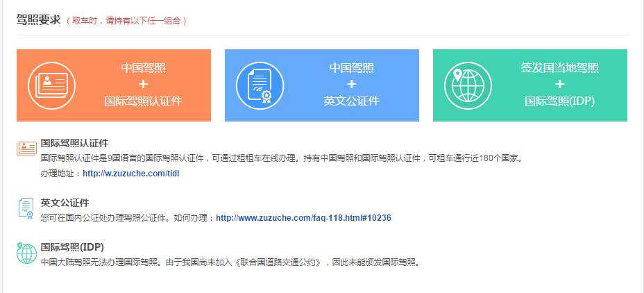Screen dimensions: 644x293
Task: Click the globe icon in green card
Action: coord(468,85)
